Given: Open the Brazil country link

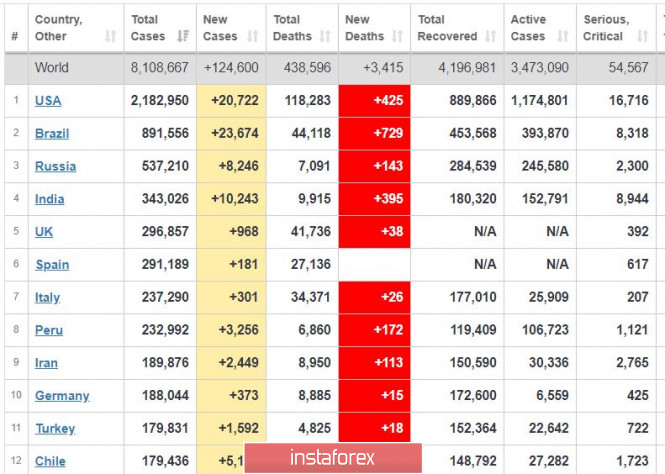Looking at the screenshot, I should 52,134.
